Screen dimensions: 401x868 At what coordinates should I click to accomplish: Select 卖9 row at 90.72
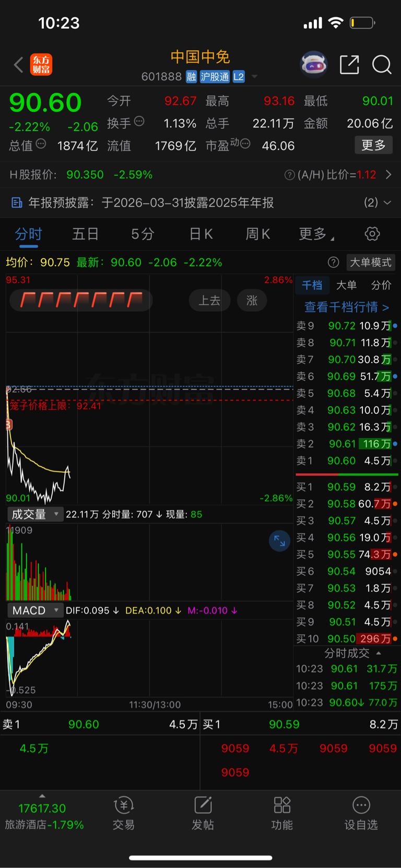point(347,326)
